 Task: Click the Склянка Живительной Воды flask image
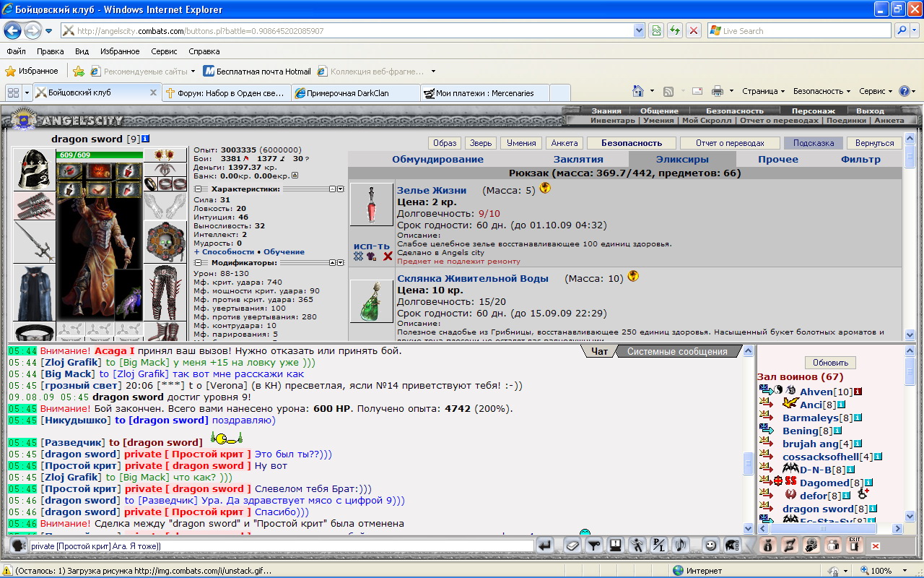coord(372,301)
